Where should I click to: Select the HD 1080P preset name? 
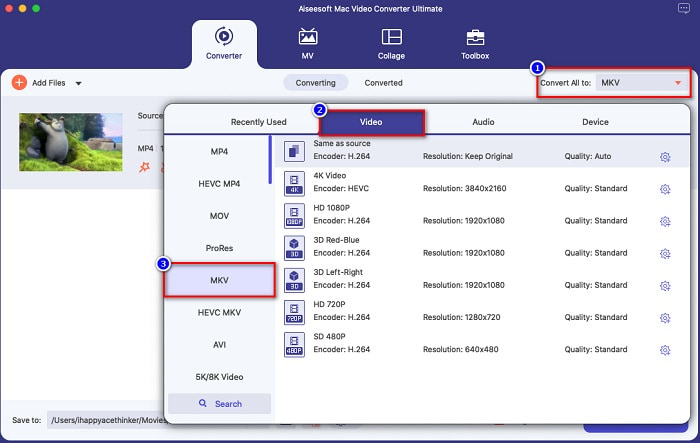pyautogui.click(x=332, y=208)
